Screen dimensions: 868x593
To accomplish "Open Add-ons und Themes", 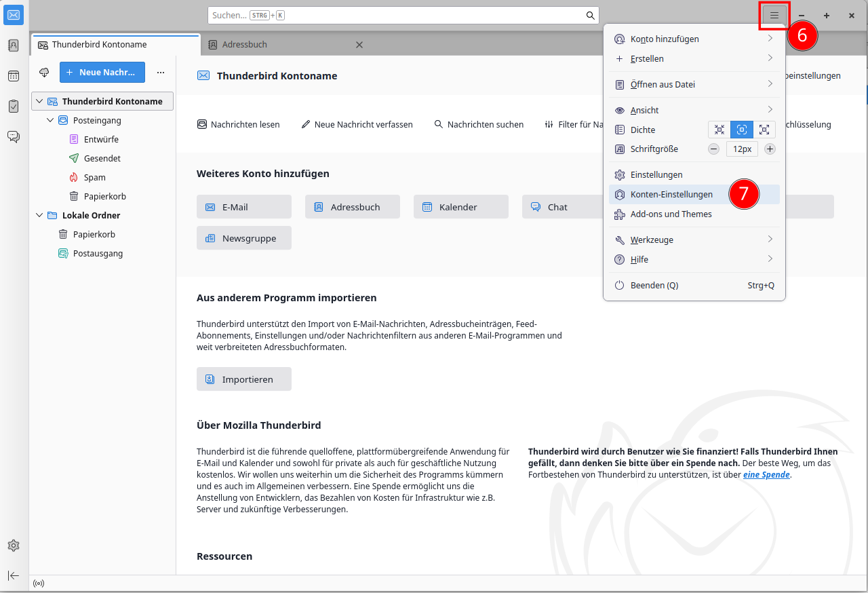I will coord(694,214).
